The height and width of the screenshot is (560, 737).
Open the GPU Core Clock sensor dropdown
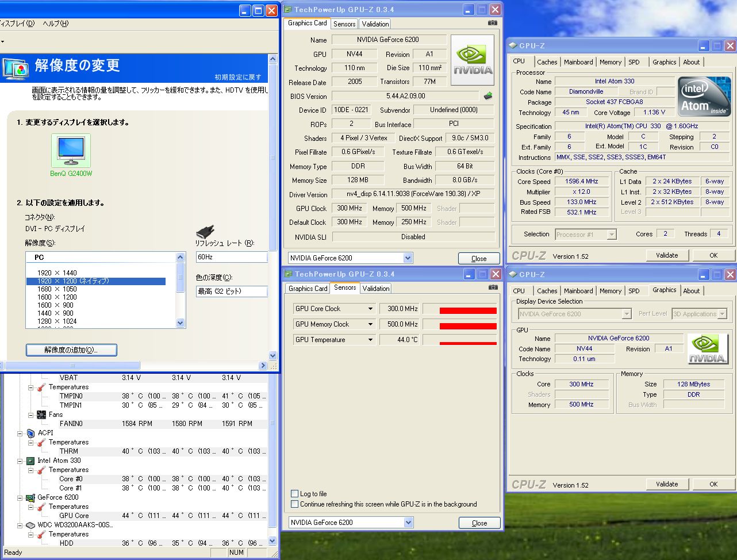coord(370,309)
